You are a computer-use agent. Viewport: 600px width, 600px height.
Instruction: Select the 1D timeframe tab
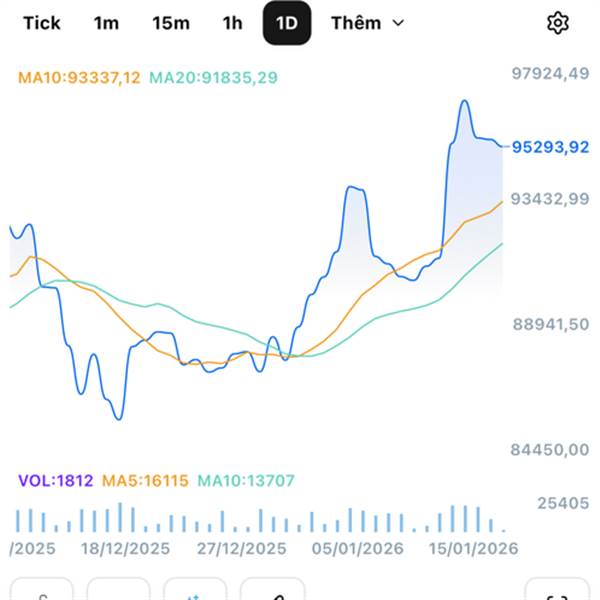point(287,23)
